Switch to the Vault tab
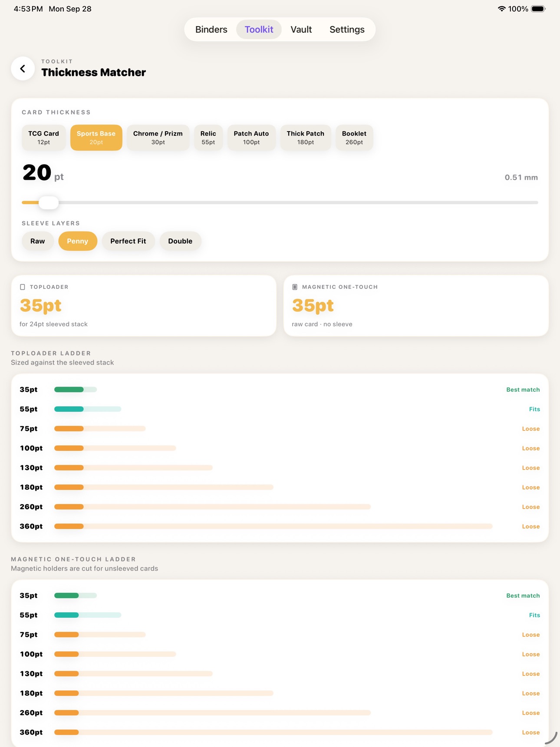 click(301, 30)
